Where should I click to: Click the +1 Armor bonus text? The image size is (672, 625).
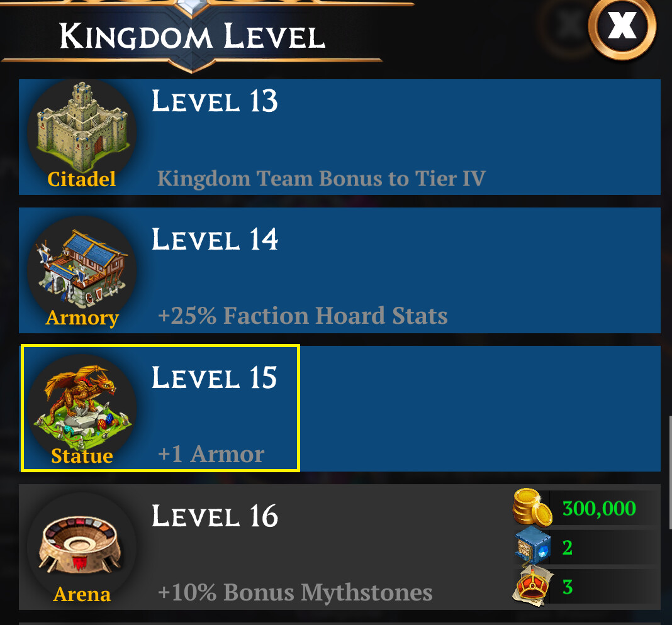tap(211, 454)
